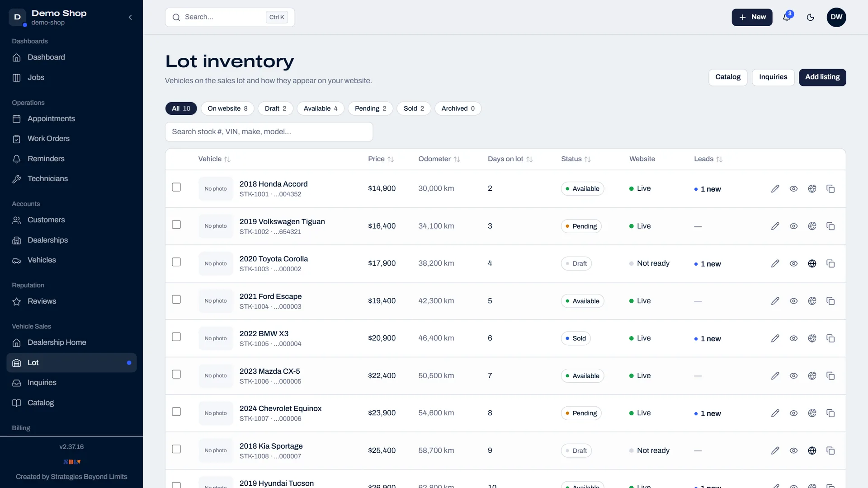Sort by Status column header
Screen dimensions: 868x488
tap(576, 159)
